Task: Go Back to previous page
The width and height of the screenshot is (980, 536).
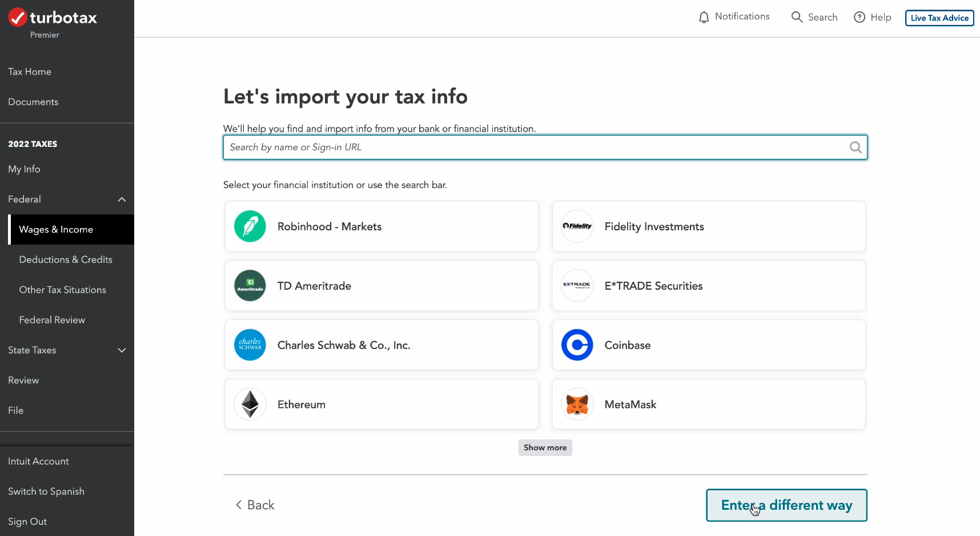Action: click(255, 505)
